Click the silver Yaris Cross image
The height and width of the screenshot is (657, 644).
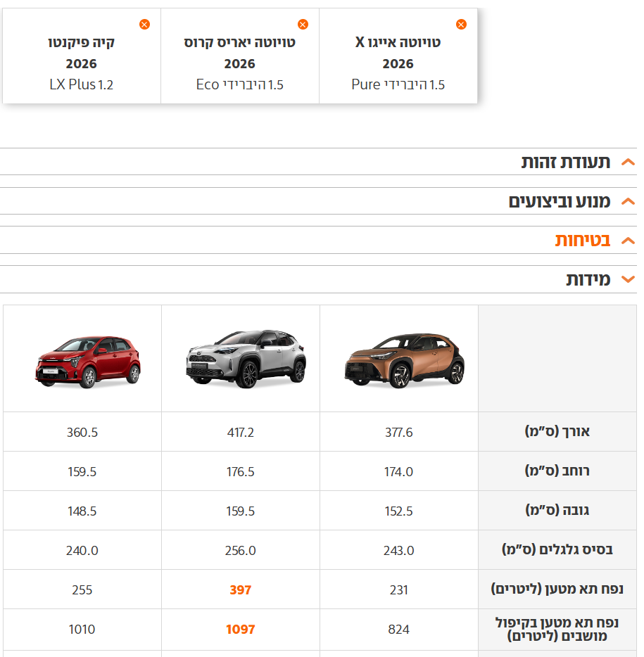pyautogui.click(x=246, y=359)
